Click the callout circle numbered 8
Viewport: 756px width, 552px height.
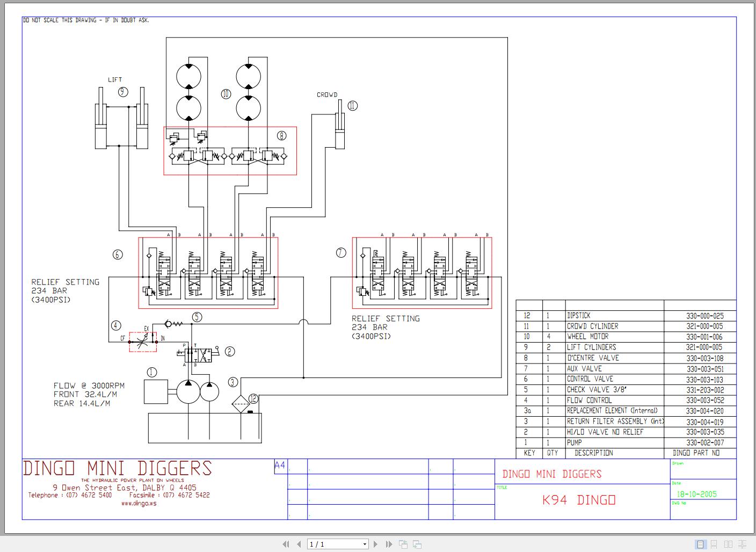(282, 136)
